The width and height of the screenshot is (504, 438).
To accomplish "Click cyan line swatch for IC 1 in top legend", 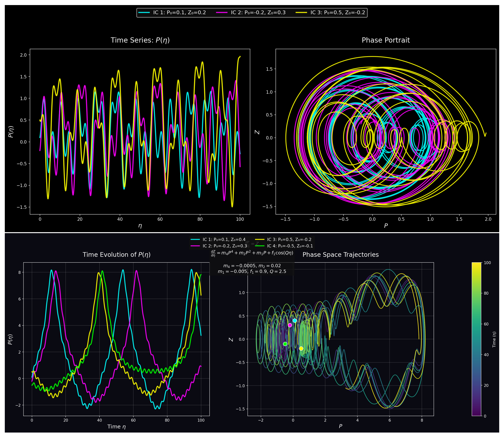I will [x=144, y=13].
